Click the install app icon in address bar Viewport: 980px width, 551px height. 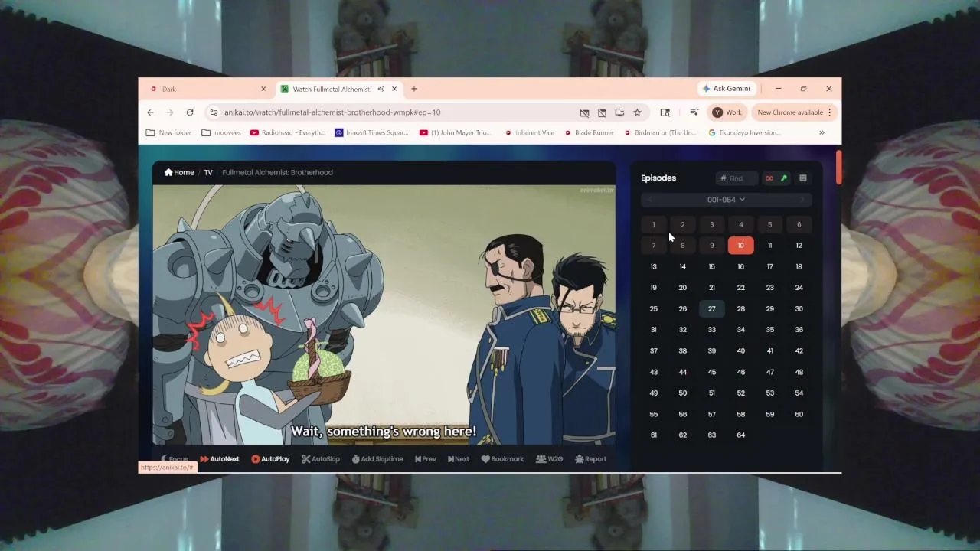tap(619, 112)
